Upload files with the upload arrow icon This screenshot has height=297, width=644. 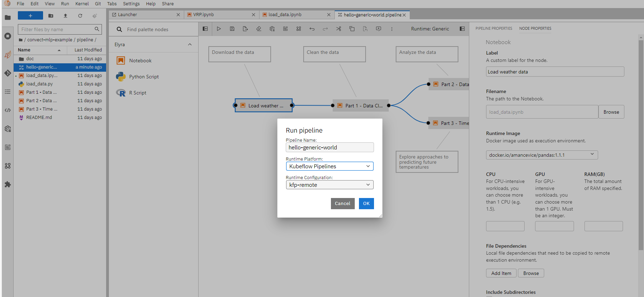pos(65,16)
